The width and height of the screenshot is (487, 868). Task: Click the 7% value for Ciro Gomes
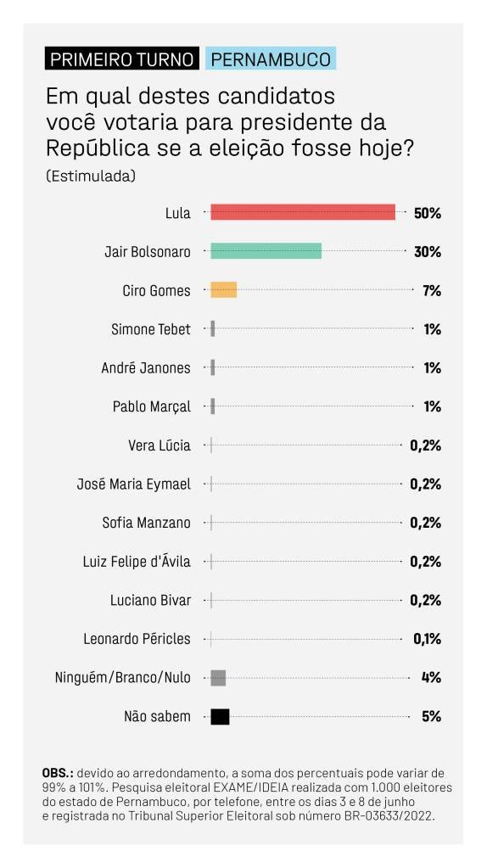click(x=432, y=291)
